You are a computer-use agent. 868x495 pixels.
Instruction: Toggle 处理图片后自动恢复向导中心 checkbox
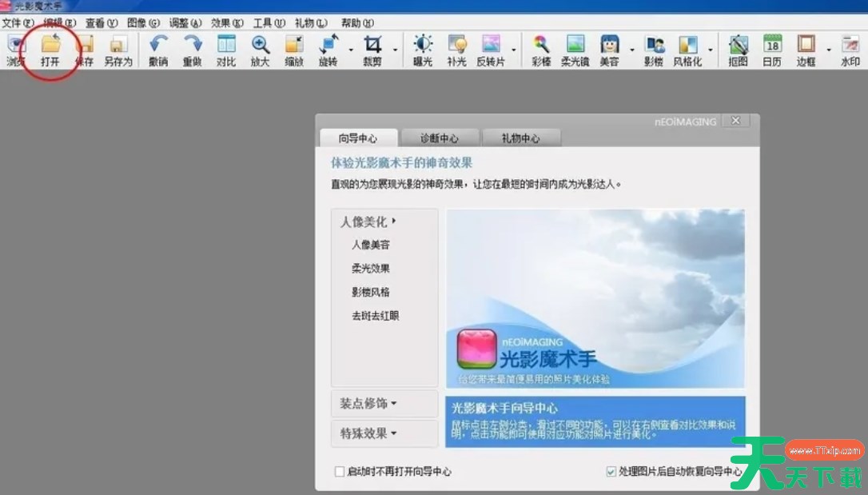[611, 472]
